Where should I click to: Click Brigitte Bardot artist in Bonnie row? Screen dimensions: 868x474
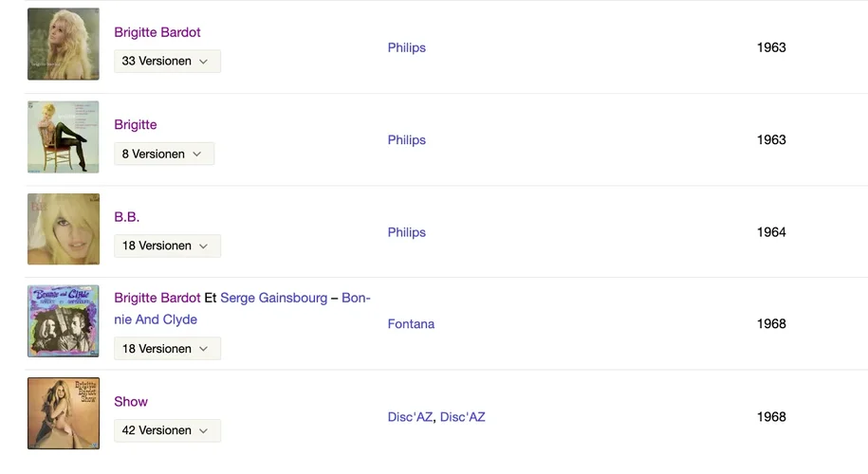(x=157, y=298)
